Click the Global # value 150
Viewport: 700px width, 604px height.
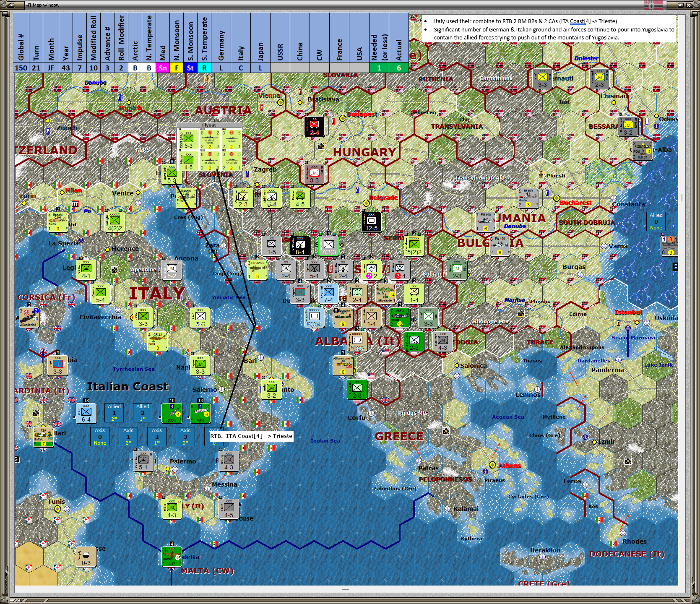[21, 68]
